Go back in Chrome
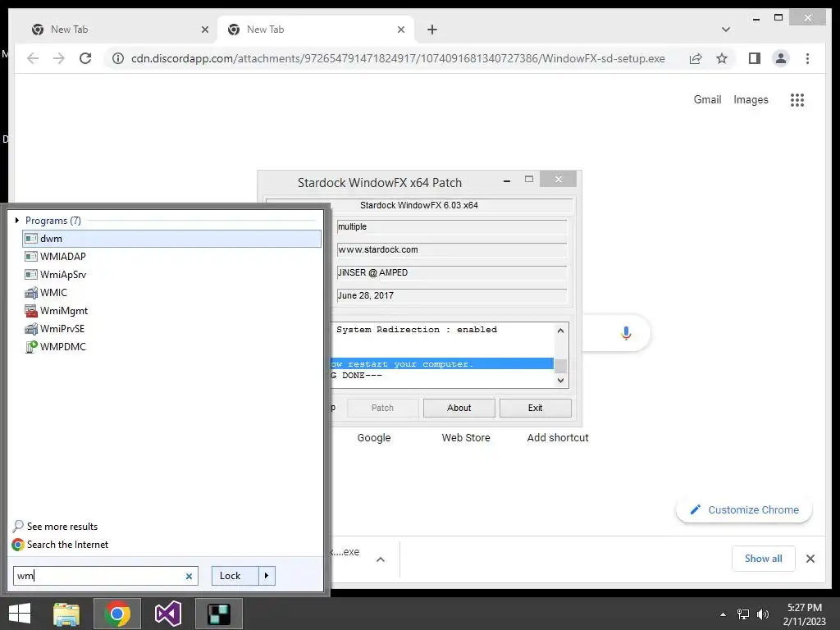This screenshot has height=630, width=840. click(x=33, y=58)
